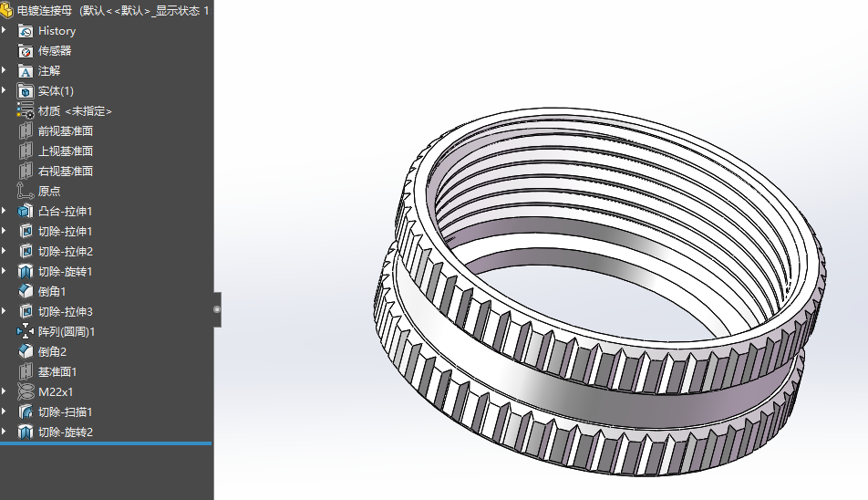Viewport: 868px width, 500px height.
Task: Select the 前视基准面 plane icon
Action: tap(26, 131)
